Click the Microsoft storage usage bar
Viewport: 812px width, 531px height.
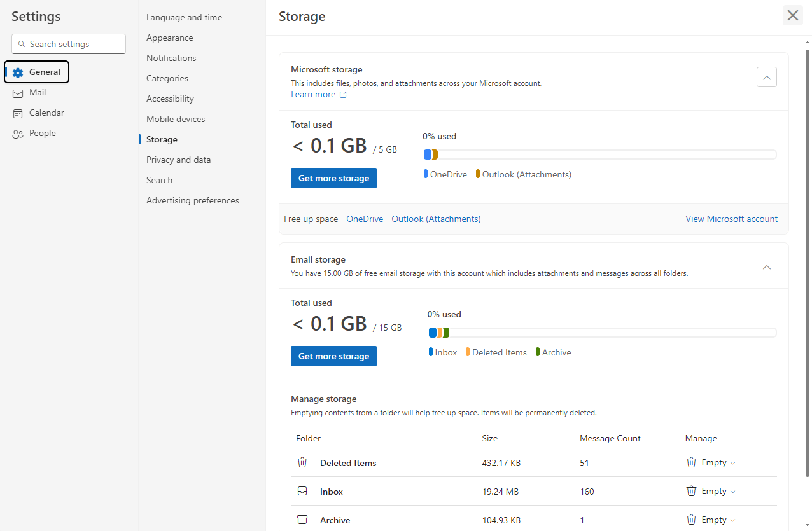[x=599, y=155]
